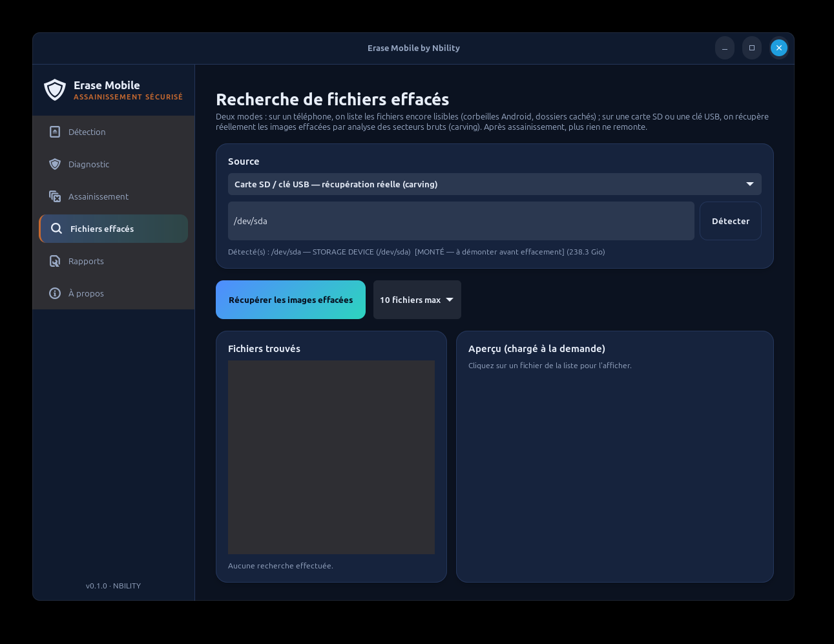Click the Détecter button
Screen dimensions: 834x644
coord(731,221)
